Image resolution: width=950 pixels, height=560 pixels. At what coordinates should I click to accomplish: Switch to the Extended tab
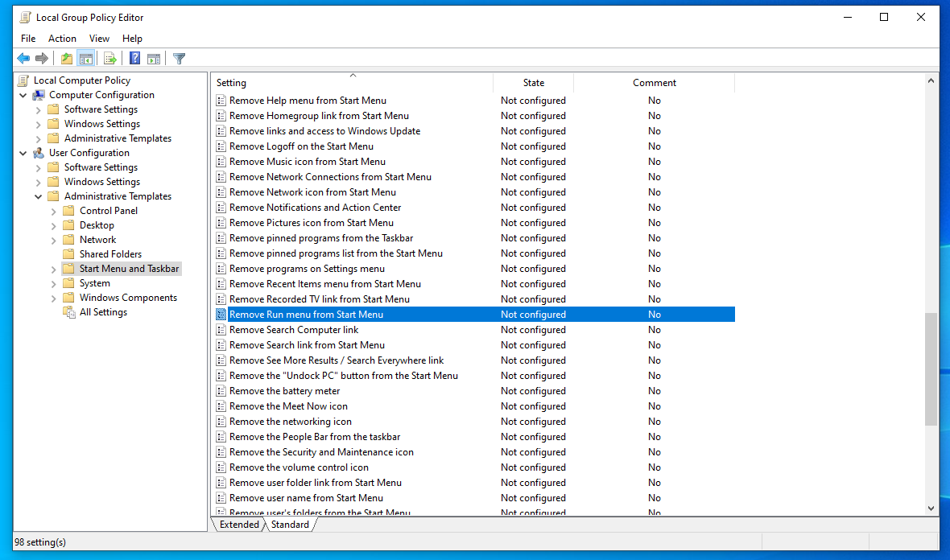[239, 525]
